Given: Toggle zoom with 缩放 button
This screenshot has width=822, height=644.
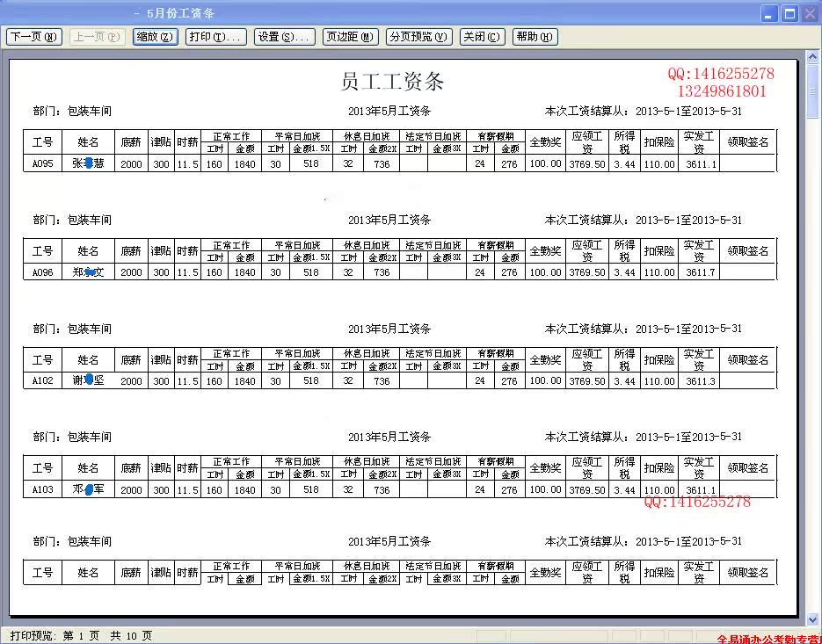Looking at the screenshot, I should point(156,37).
